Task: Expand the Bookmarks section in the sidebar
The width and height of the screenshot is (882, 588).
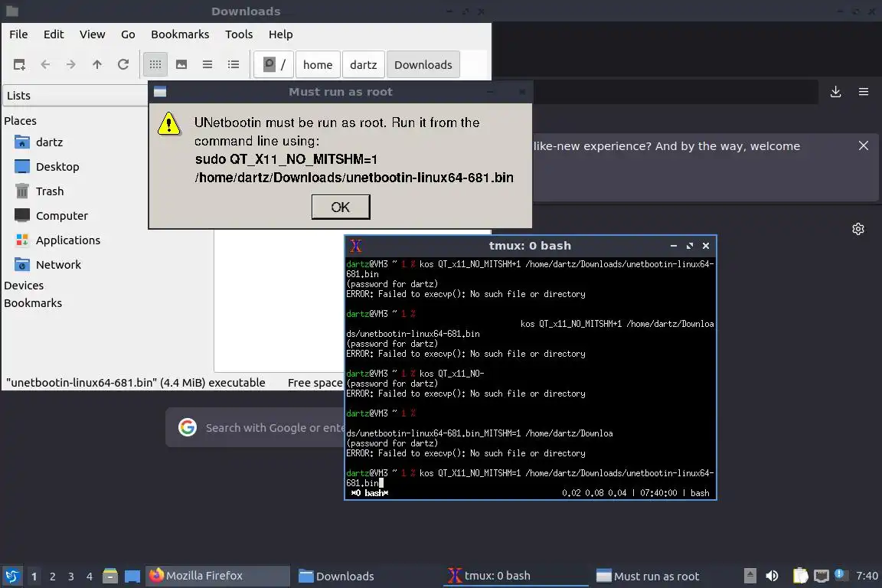Action: 33,302
